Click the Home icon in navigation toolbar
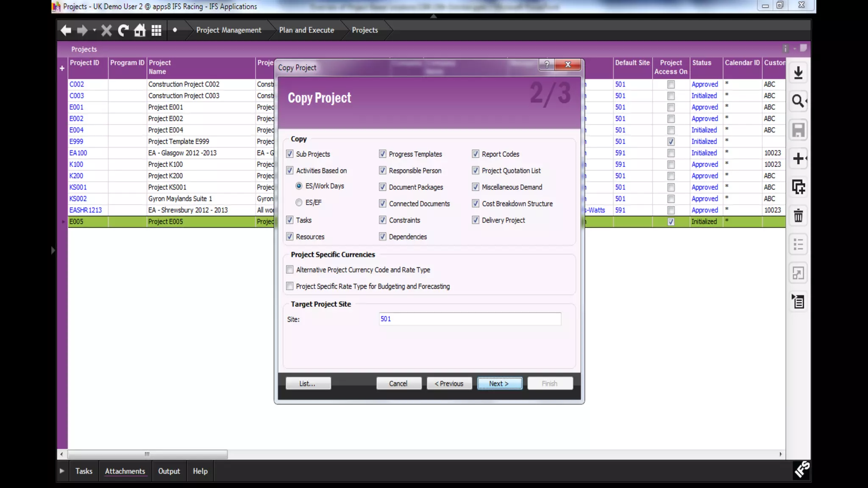 pyautogui.click(x=140, y=30)
